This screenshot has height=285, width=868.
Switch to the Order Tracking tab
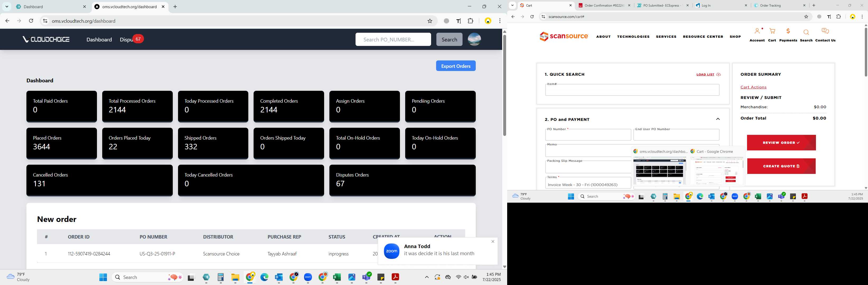(x=780, y=5)
